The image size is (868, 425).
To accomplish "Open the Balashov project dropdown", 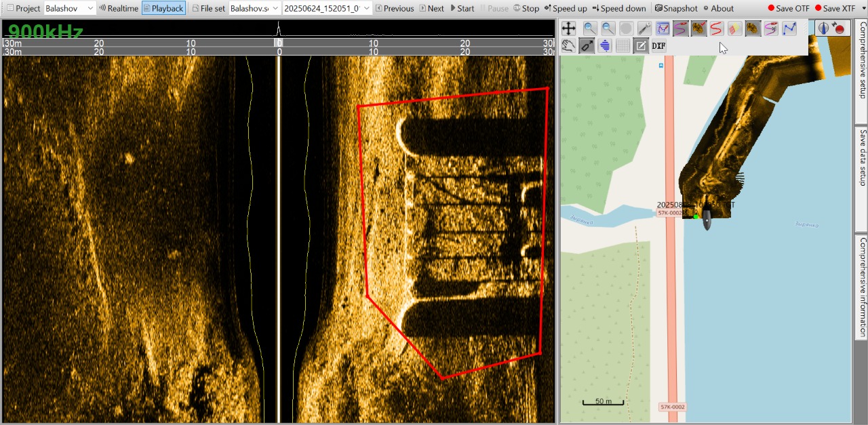I will point(70,9).
